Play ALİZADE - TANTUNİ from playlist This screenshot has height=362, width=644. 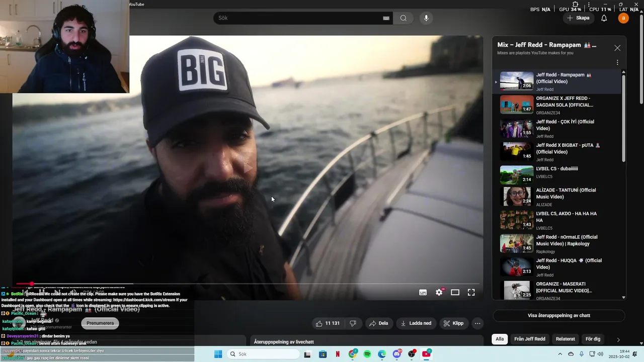(557, 197)
